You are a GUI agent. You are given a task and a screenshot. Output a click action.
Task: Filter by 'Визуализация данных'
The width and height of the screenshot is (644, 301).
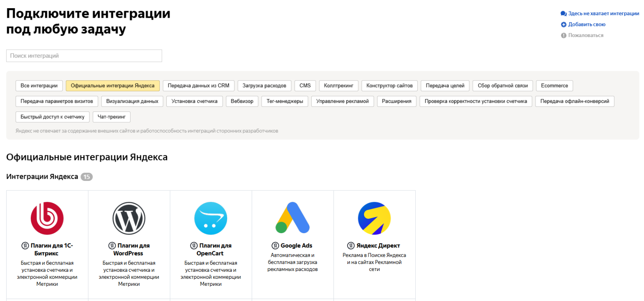pos(132,101)
